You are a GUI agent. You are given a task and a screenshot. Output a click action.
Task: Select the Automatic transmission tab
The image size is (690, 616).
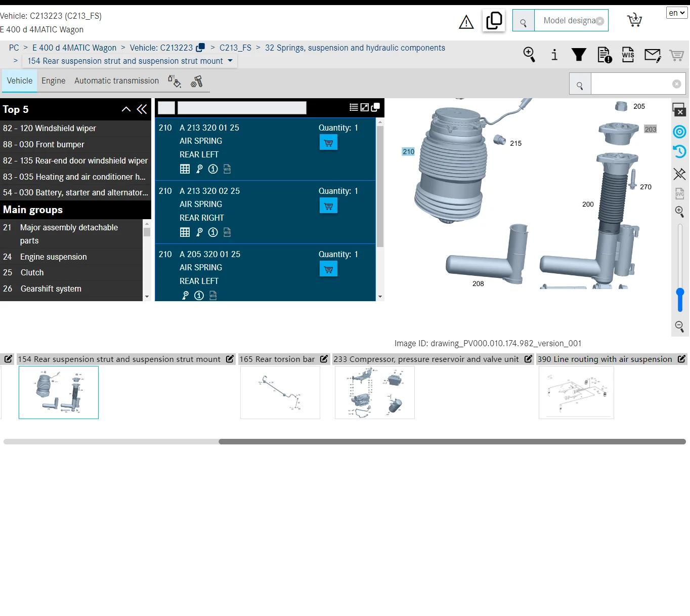116,81
